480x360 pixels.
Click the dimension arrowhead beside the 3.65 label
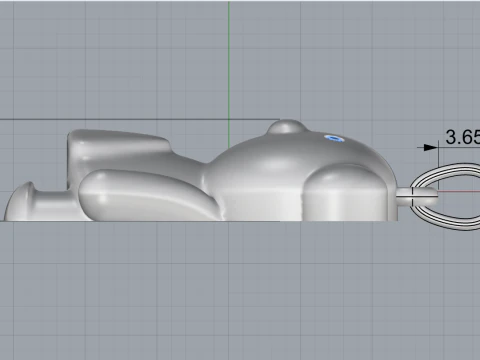pyautogui.click(x=430, y=147)
